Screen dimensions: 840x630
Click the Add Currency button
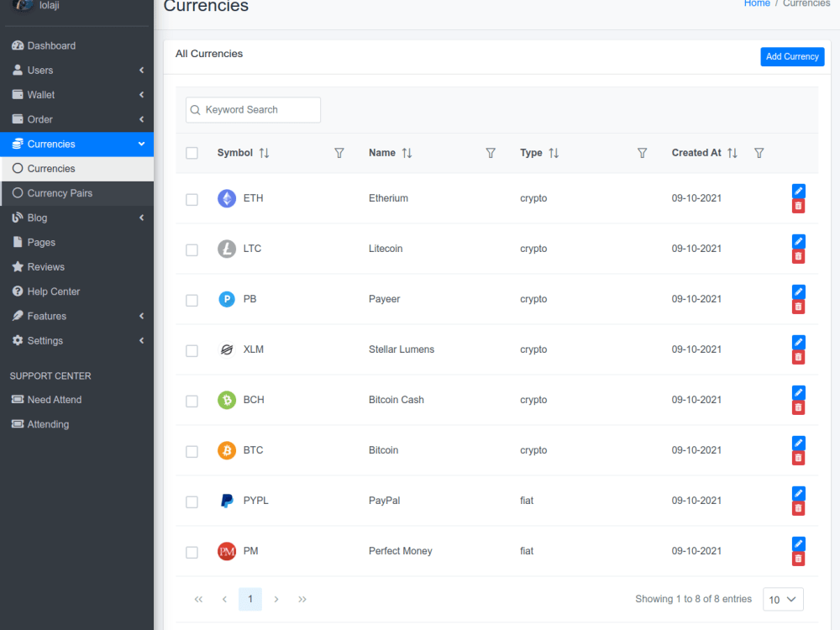(x=792, y=56)
